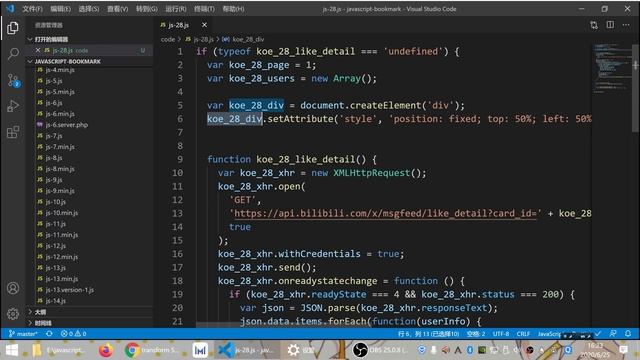Open Source Control view in activity bar

coord(13,80)
